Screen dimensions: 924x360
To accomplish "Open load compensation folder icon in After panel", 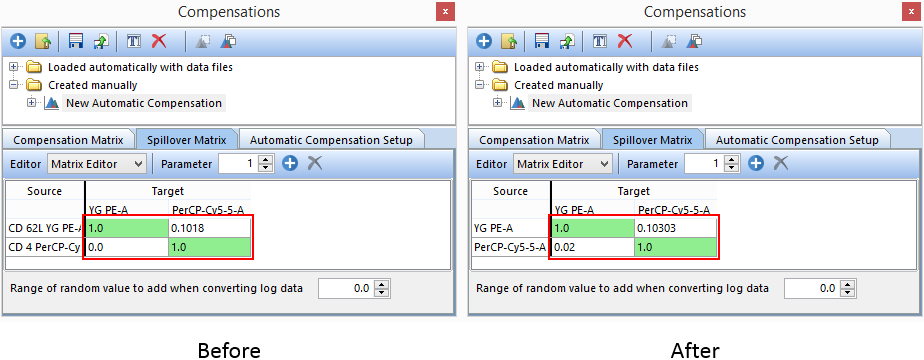I will click(x=510, y=41).
